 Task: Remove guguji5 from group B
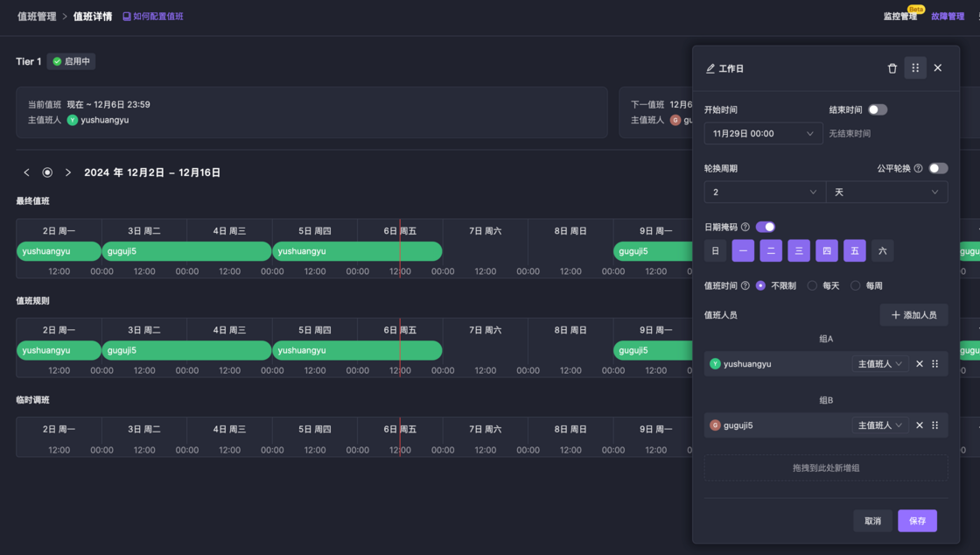point(919,425)
